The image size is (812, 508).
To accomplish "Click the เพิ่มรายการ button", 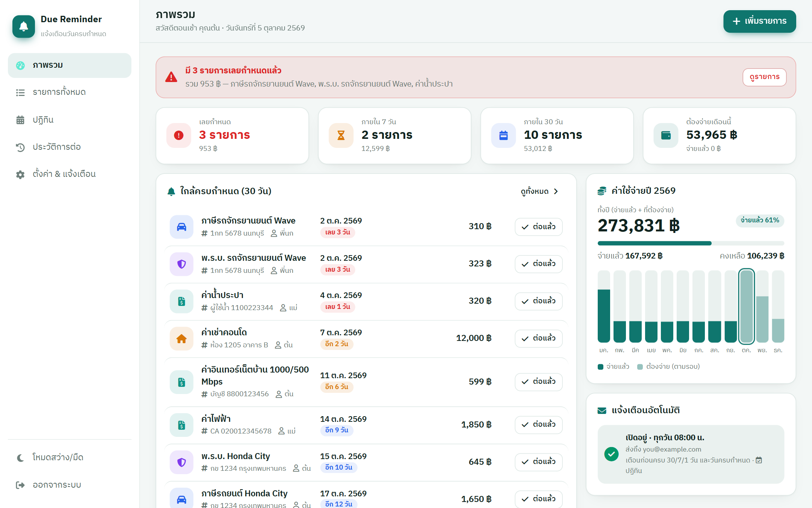I will point(759,21).
